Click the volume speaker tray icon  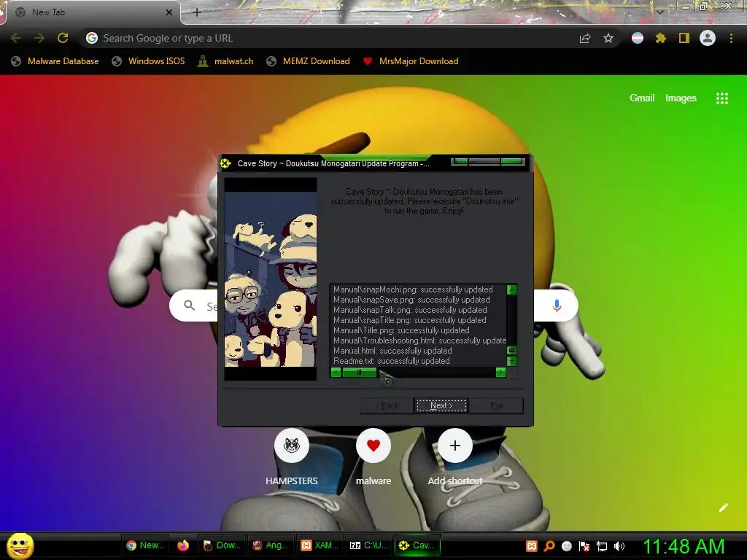pyautogui.click(x=619, y=546)
